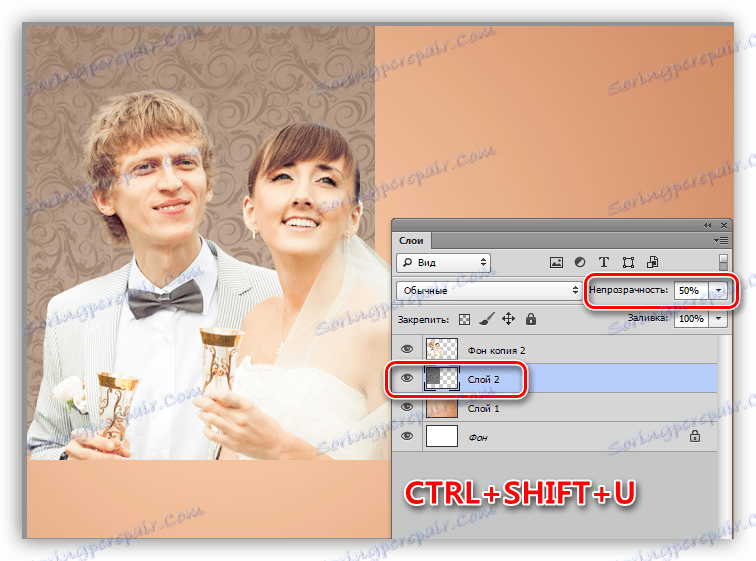Click the Непрозрачность label

(628, 290)
